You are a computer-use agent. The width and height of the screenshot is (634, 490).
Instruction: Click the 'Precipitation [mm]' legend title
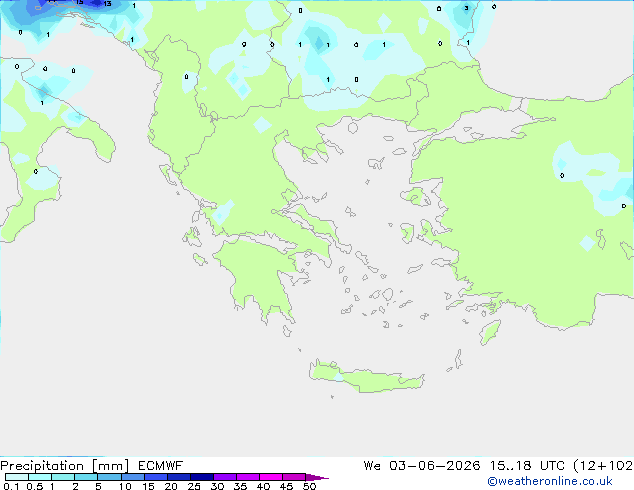64,466
